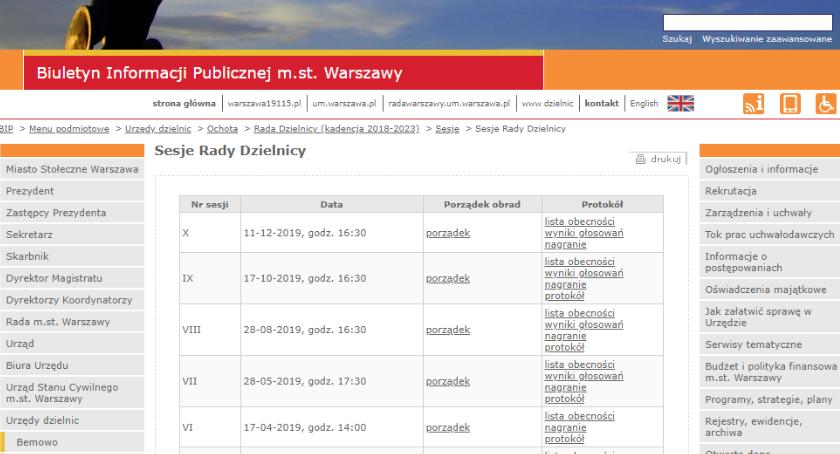Open lista obecności for session VIII
The image size is (840, 454).
[x=580, y=313]
